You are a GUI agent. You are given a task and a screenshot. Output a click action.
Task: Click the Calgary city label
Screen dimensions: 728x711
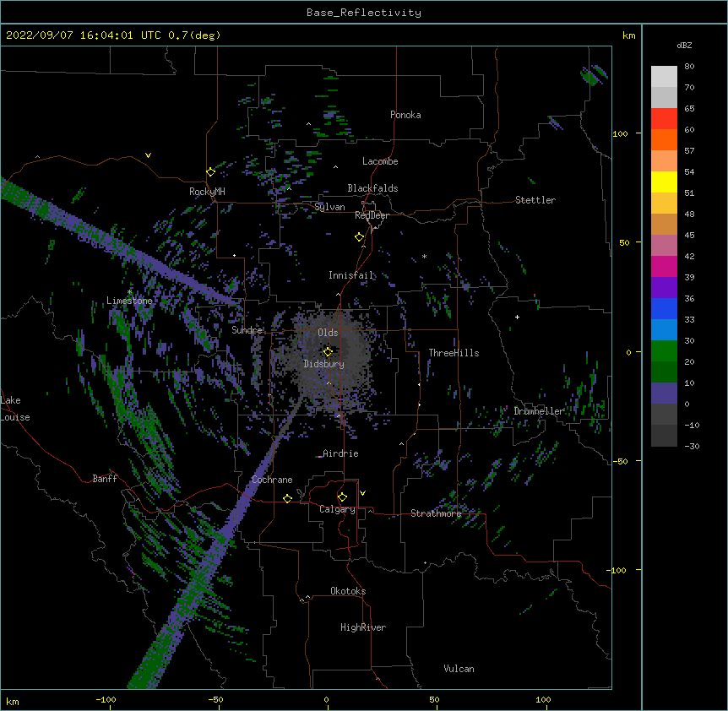coord(337,509)
